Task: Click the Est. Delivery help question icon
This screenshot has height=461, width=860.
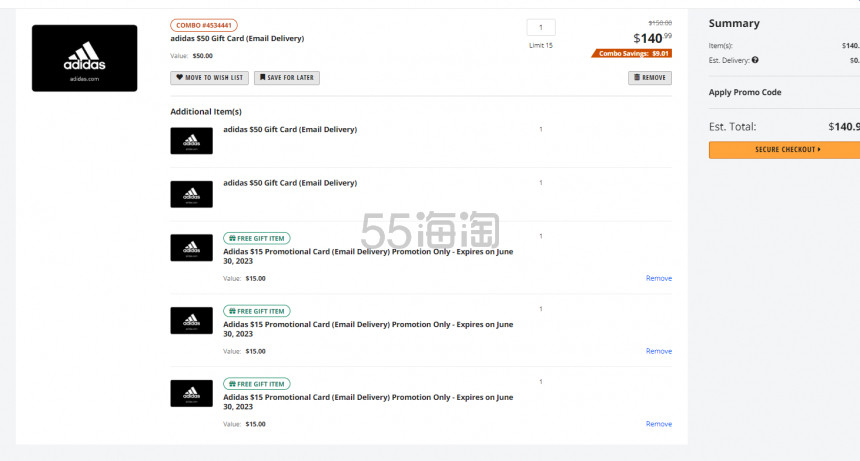Action: tap(755, 60)
